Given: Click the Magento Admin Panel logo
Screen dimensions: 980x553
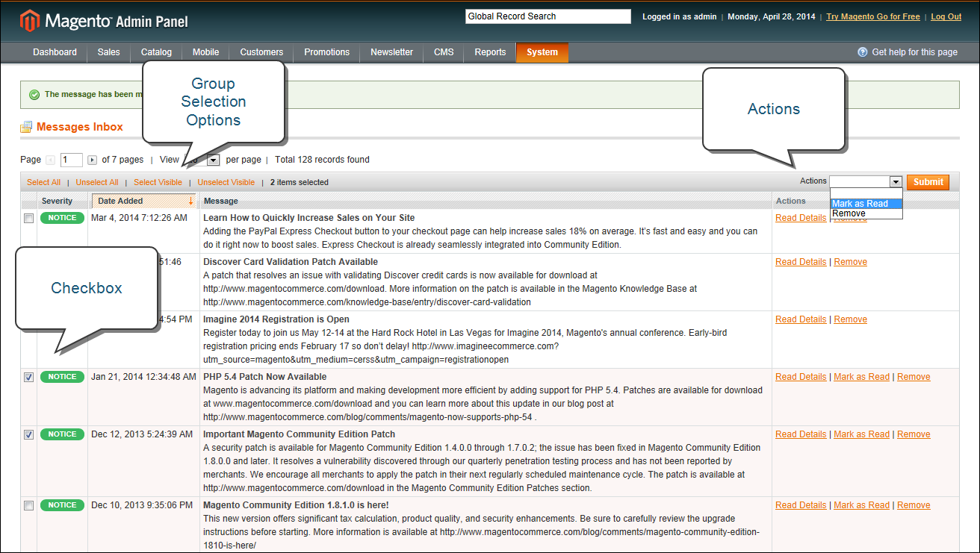Looking at the screenshot, I should pos(104,21).
